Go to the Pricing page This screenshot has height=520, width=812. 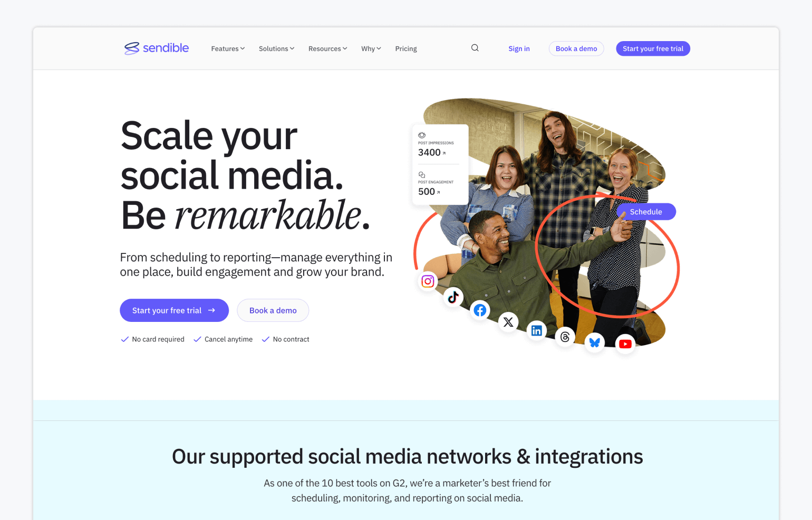coord(406,48)
